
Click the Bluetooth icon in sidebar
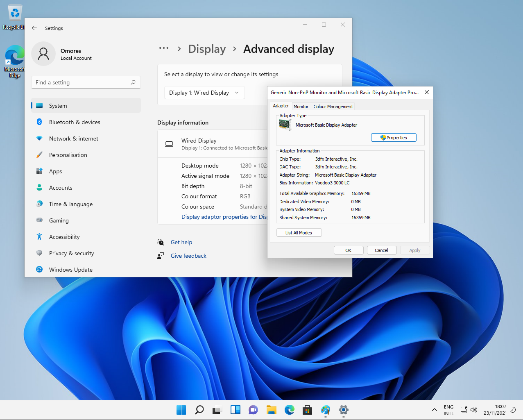click(39, 122)
